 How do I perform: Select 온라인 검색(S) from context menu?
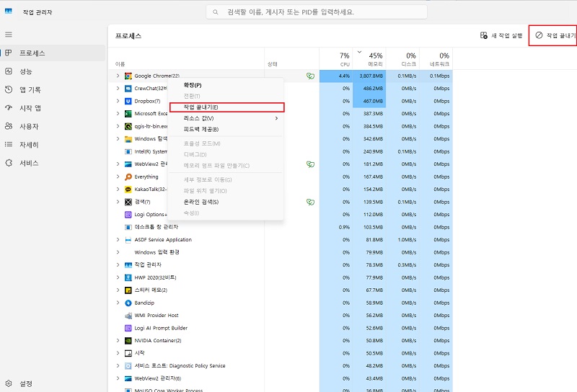tap(226, 202)
